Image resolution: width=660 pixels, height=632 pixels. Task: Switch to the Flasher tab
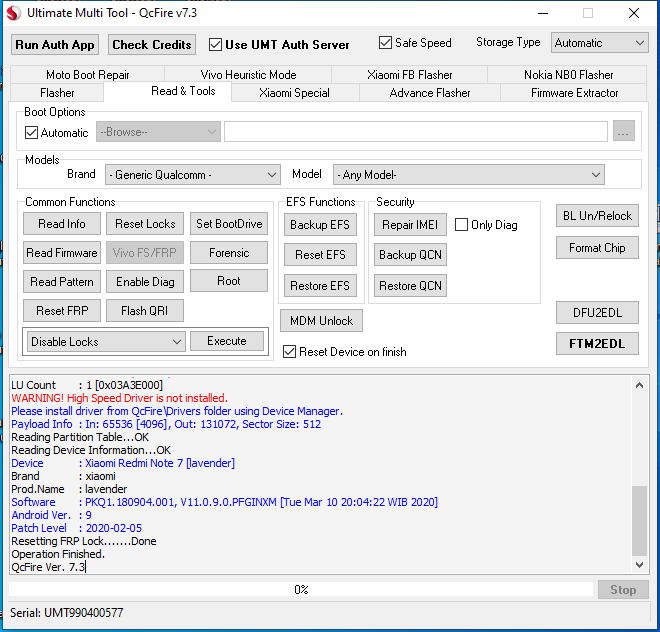[57, 93]
